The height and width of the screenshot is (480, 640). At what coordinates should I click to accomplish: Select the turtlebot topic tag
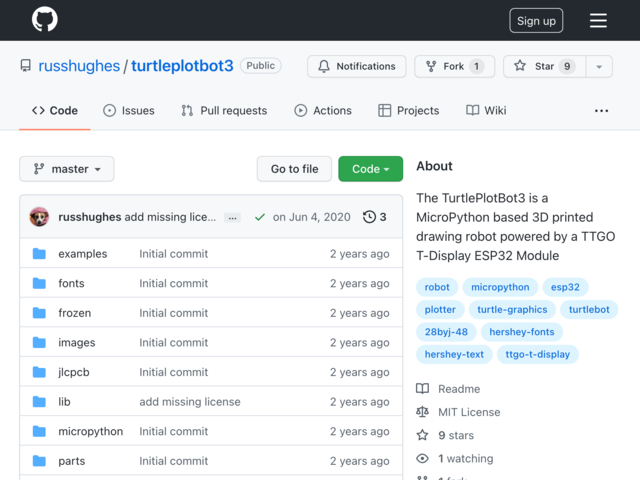click(x=589, y=309)
